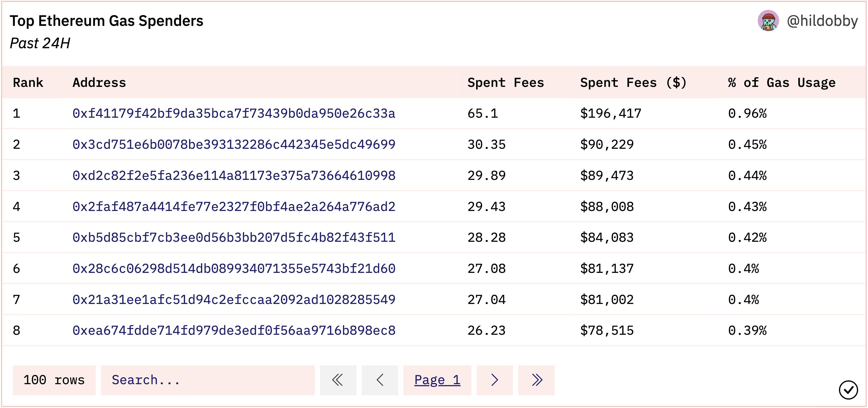868x408 pixels.
Task: Select the 28.28 spent fees cell
Action: (487, 237)
